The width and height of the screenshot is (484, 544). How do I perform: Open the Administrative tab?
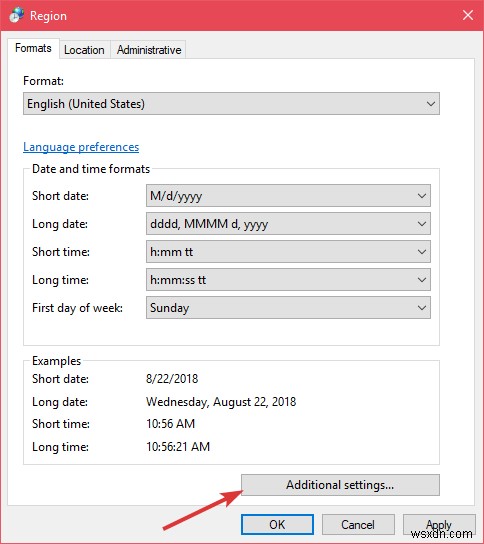(149, 50)
